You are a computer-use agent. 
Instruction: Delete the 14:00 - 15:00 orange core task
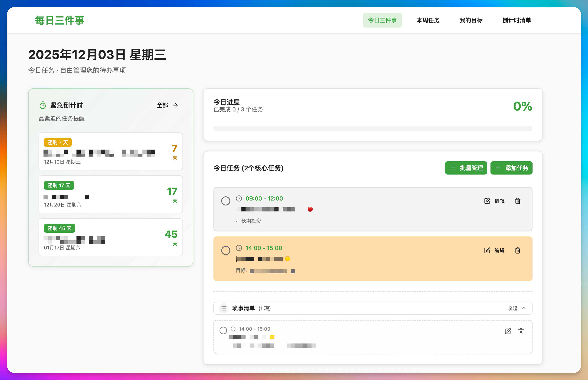[517, 250]
